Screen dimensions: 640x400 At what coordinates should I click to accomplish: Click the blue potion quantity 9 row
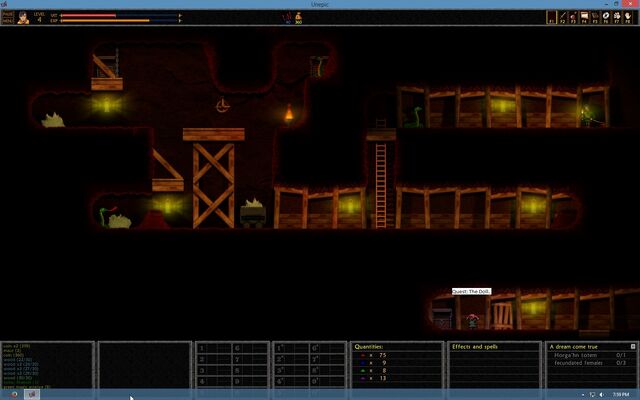[373, 363]
